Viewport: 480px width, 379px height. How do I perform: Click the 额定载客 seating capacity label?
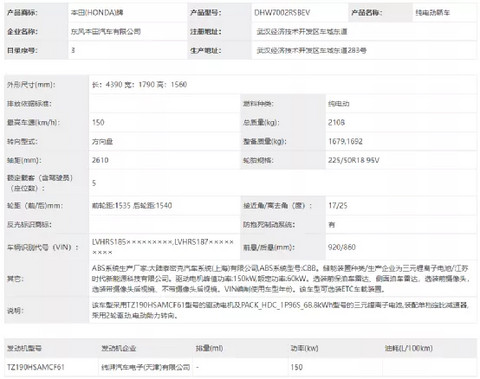coord(40,183)
